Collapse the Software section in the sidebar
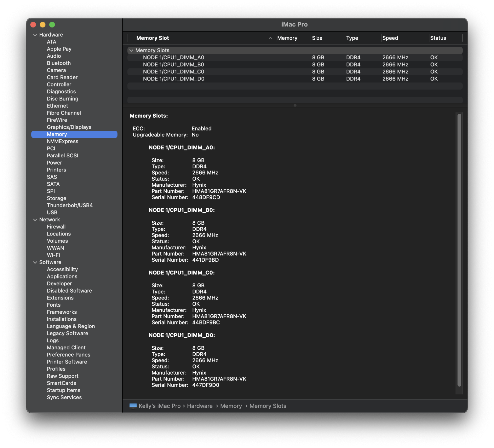The height and width of the screenshot is (448, 494). coord(35,262)
